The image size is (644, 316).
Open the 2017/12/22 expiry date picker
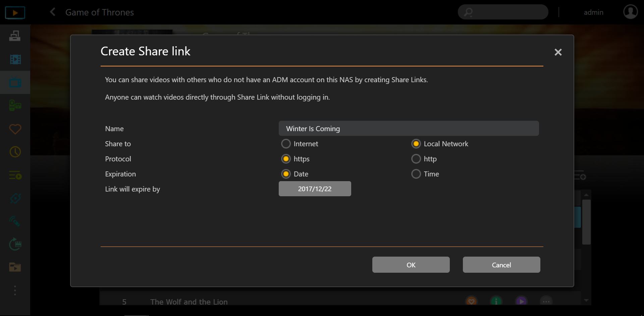point(315,189)
